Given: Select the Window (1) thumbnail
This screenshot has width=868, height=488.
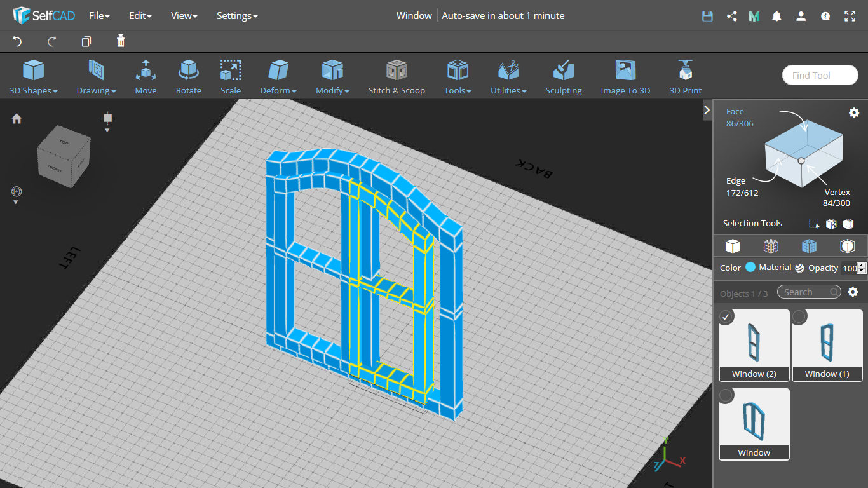Looking at the screenshot, I should click(827, 345).
